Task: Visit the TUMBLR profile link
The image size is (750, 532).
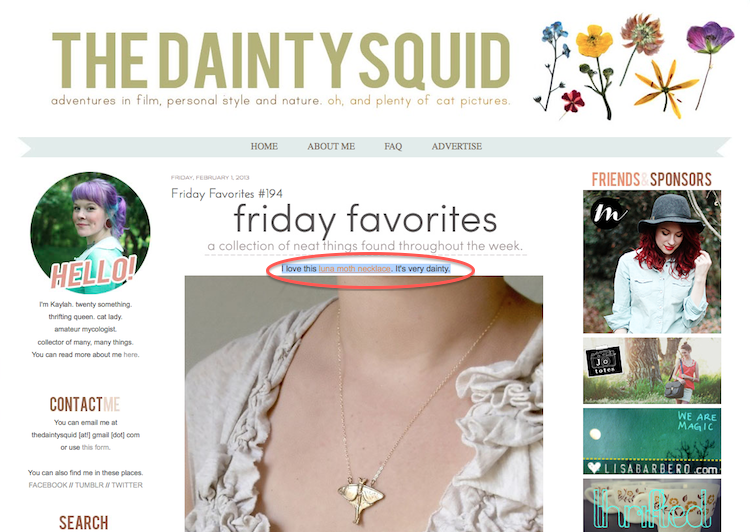Action: 89,485
